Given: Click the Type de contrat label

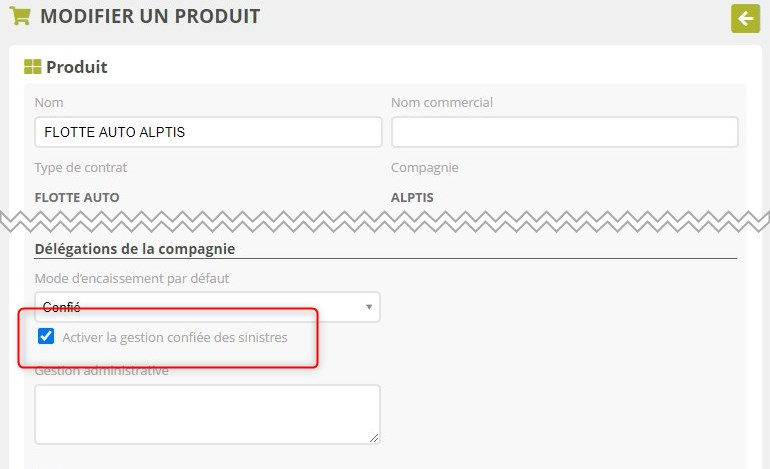Looking at the screenshot, I should [81, 167].
